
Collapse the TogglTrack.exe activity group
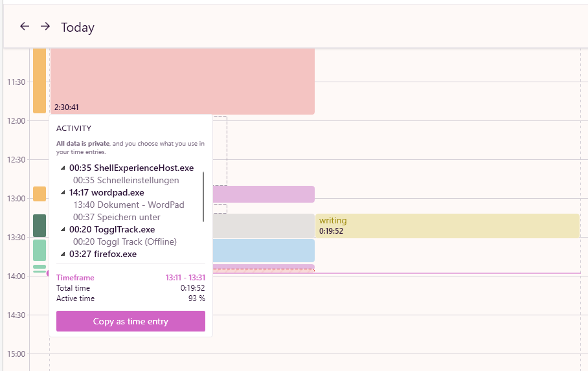coord(63,230)
